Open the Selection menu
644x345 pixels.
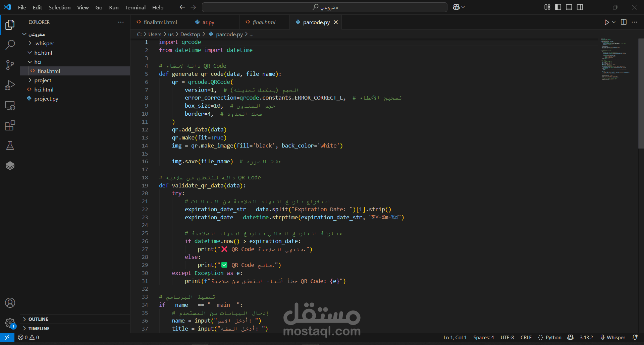[x=59, y=7]
